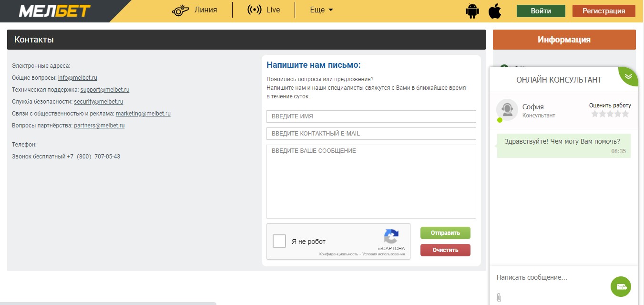Viewport: 644px width, 305px height.
Task: Open the partners@melbet.ru email link
Action: pos(99,126)
